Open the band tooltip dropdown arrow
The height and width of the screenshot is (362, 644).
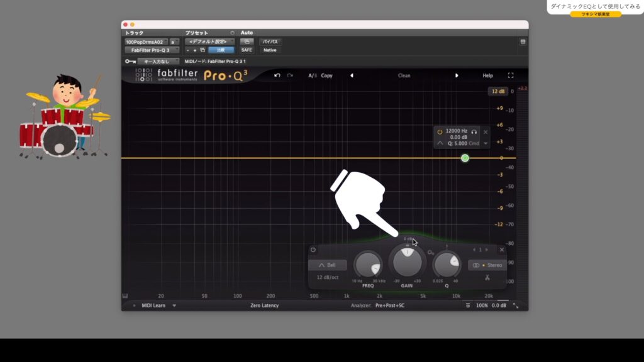tap(486, 144)
